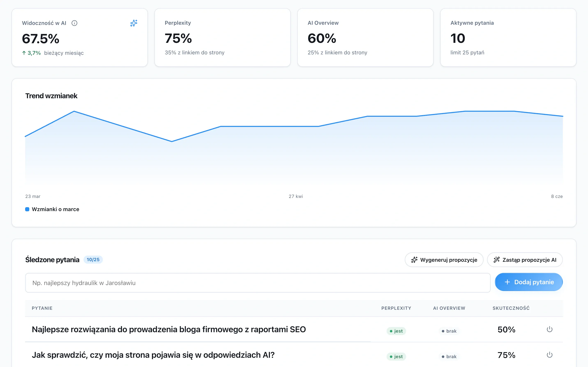Click 'brak' AI Overview badge in bloga firmowego row
Screen dimensions: 588x367
[x=449, y=331]
